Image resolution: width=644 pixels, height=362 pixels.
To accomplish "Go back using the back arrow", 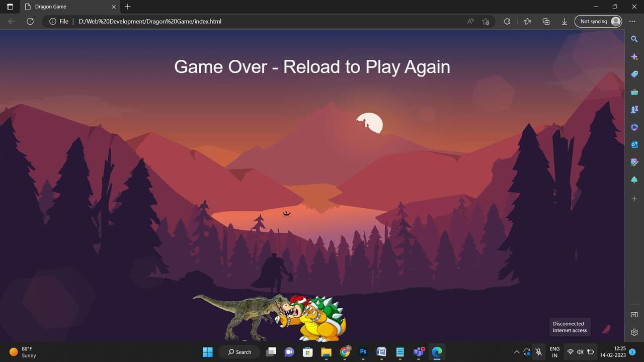I will click(12, 22).
